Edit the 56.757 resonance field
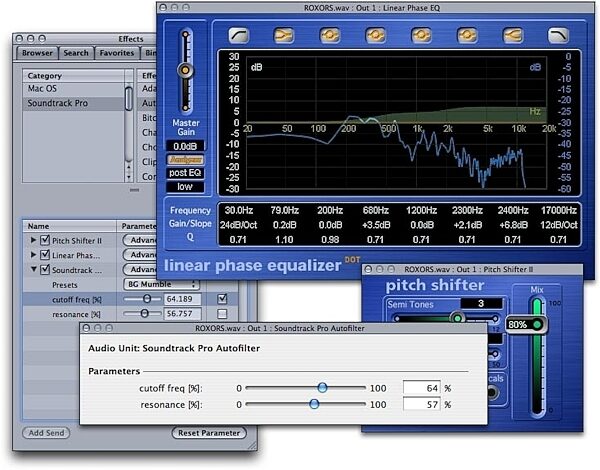Screen dimensions: 600x470 [183, 314]
